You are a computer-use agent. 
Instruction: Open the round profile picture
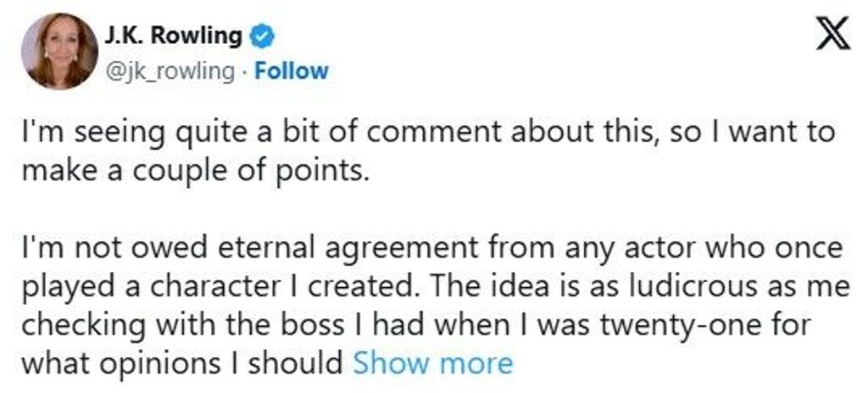59,51
